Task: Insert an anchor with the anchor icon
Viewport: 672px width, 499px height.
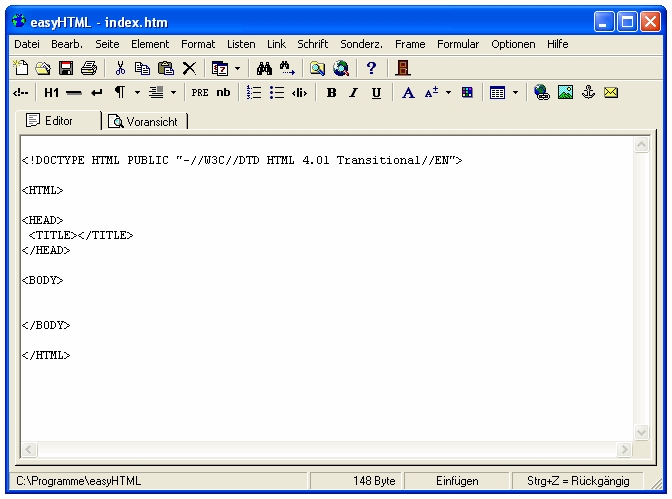Action: (588, 93)
